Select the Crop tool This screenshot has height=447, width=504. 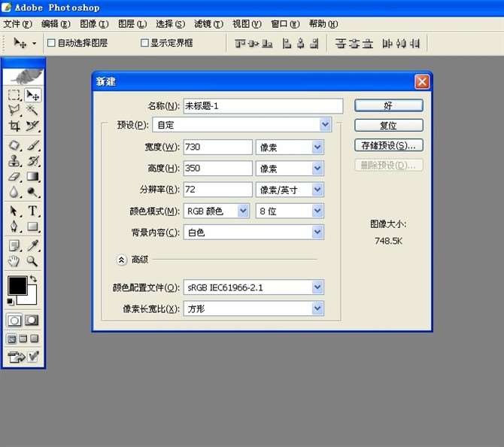point(14,126)
